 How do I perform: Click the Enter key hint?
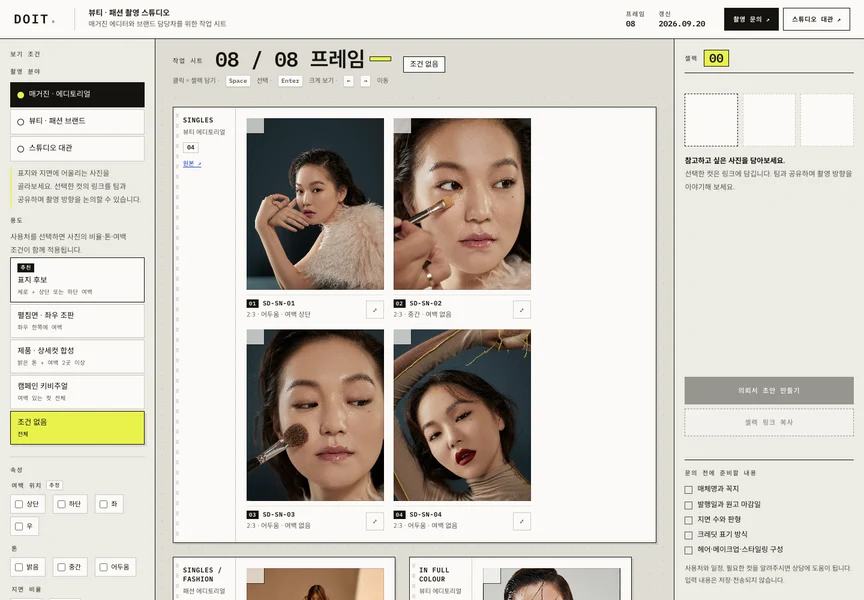tap(290, 81)
